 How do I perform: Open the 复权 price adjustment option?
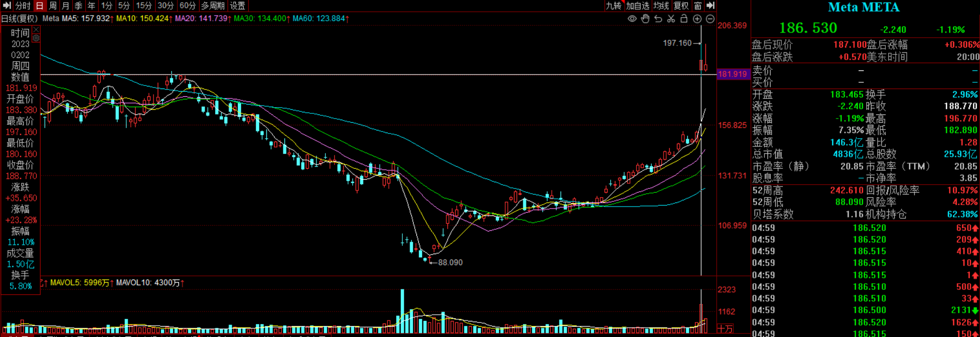click(681, 6)
